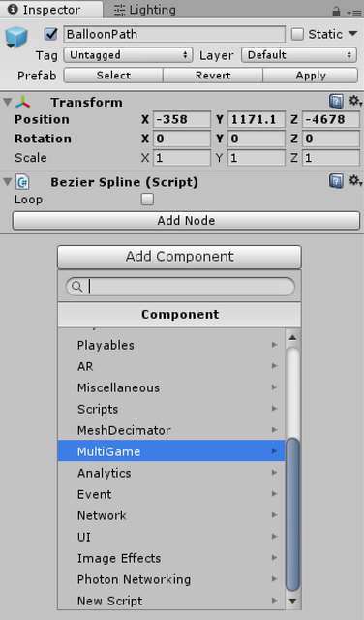The height and width of the screenshot is (620, 364).
Task: Open the Scripts component category
Action: tap(171, 409)
